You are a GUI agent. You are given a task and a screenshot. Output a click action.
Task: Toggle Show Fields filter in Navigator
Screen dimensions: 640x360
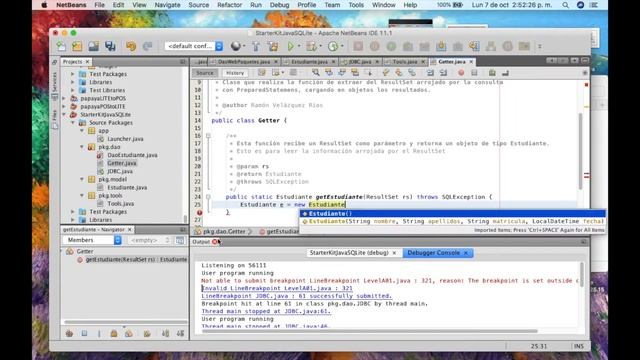tap(84, 333)
